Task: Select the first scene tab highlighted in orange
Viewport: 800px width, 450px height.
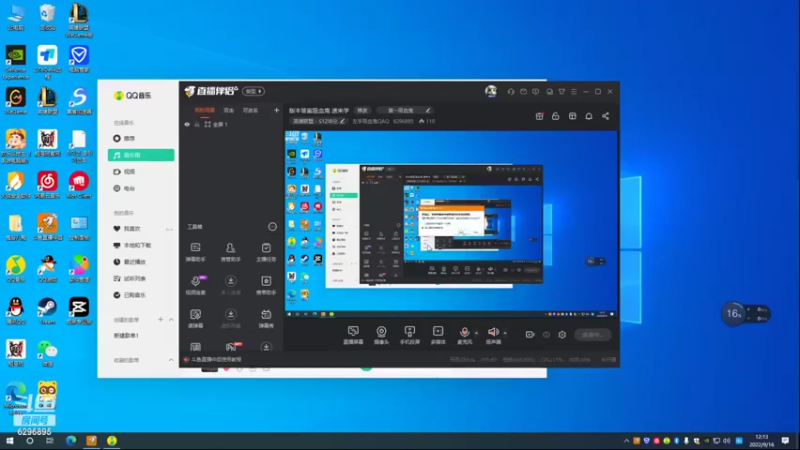Action: click(x=205, y=110)
